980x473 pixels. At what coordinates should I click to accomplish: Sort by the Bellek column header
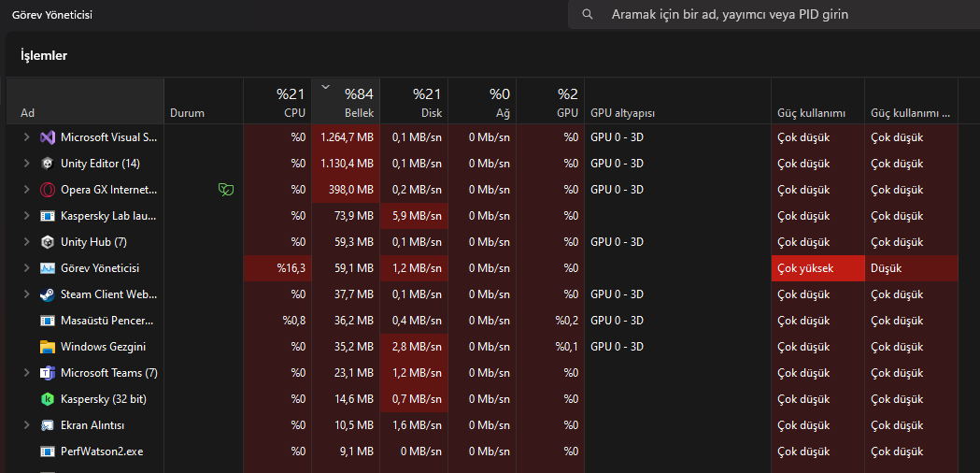point(346,101)
